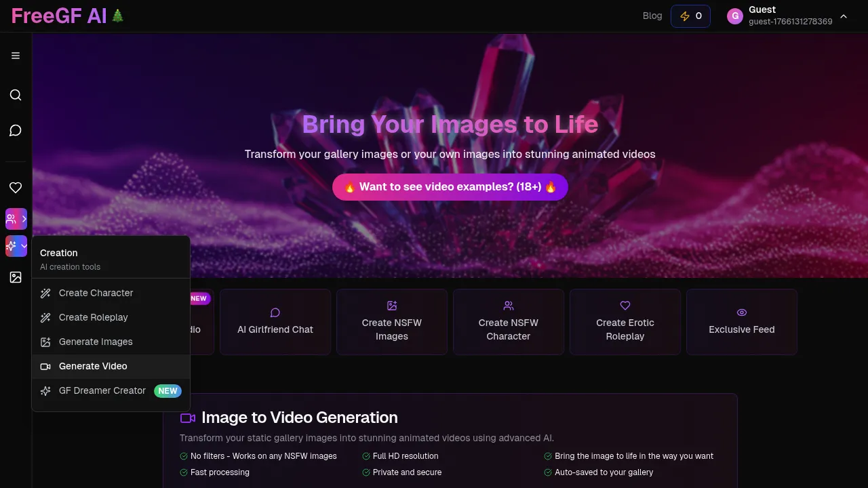Click the Exclusive Feed eye icon
The height and width of the screenshot is (488, 868).
pyautogui.click(x=741, y=312)
